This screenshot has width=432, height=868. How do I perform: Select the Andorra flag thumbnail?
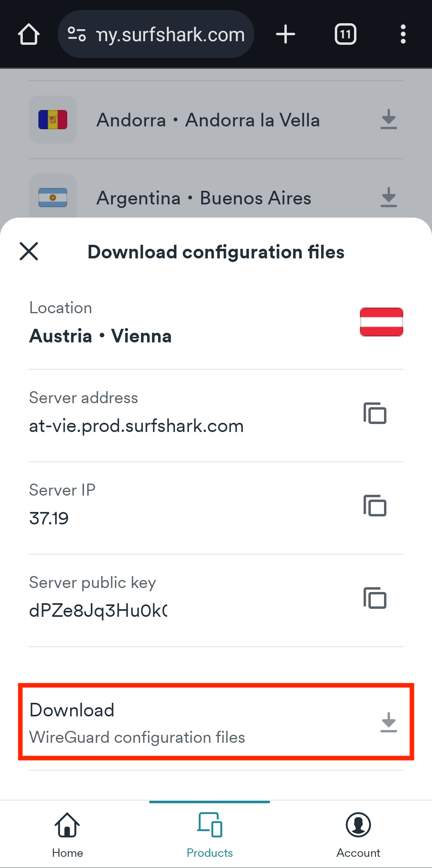(x=53, y=120)
